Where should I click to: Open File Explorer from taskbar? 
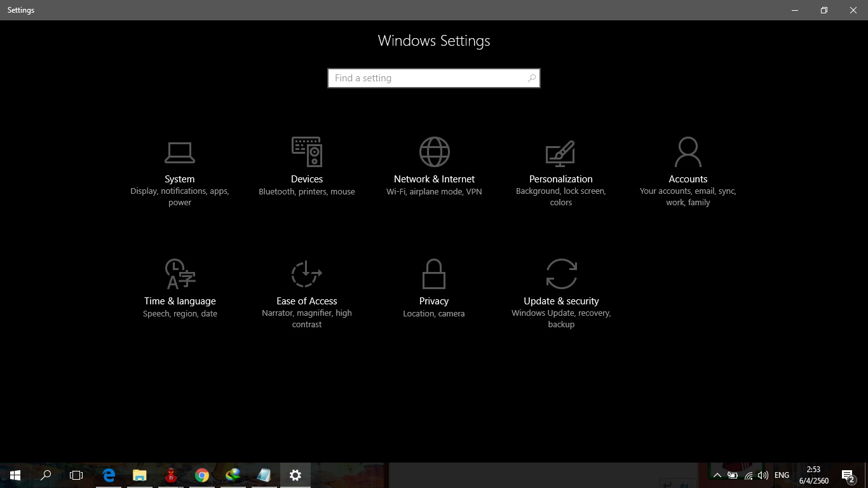point(140,475)
